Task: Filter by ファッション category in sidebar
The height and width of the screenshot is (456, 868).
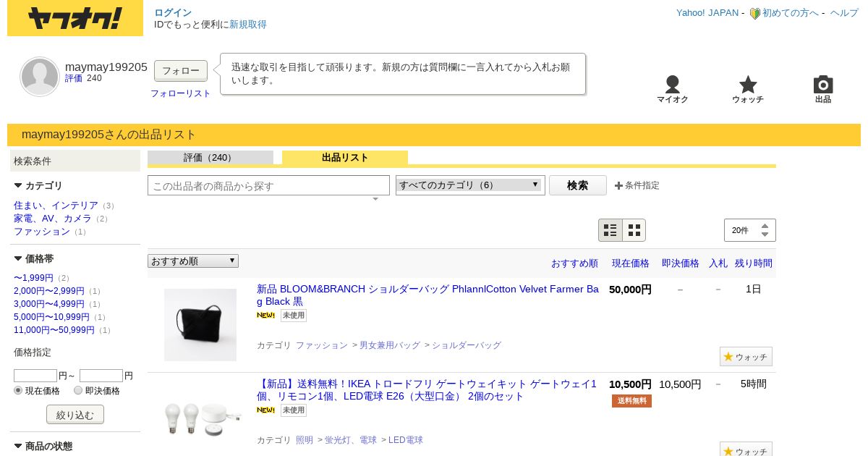Action: pyautogui.click(x=42, y=232)
